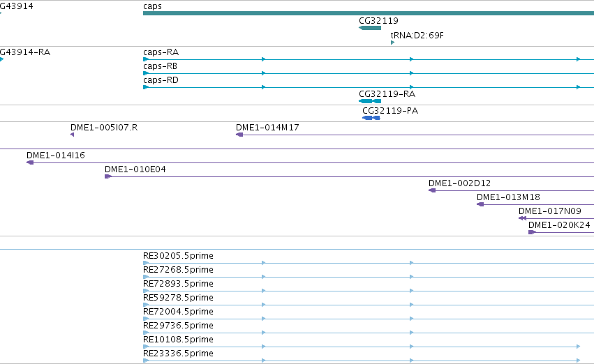Click the DME1-002D12 label
The width and height of the screenshot is (594, 364).
pos(459,183)
